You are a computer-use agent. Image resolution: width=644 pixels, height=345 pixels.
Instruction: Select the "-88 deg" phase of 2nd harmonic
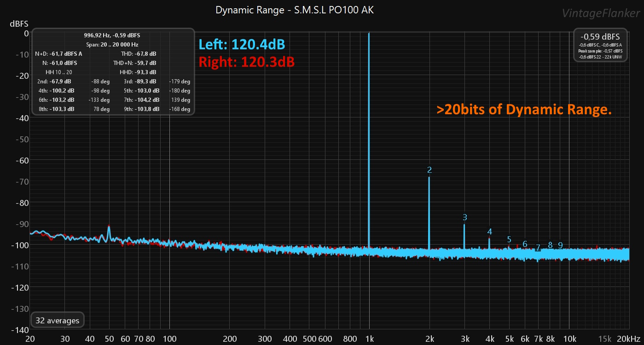point(100,82)
